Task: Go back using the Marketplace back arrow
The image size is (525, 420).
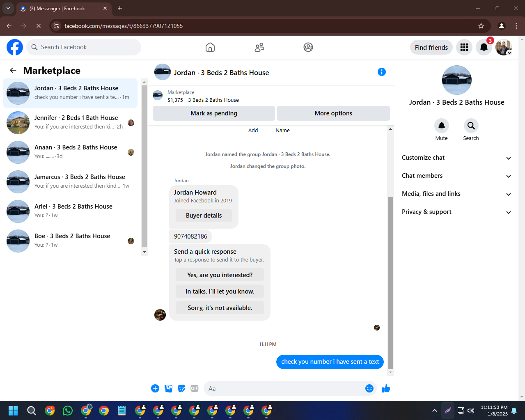Action: [x=13, y=70]
